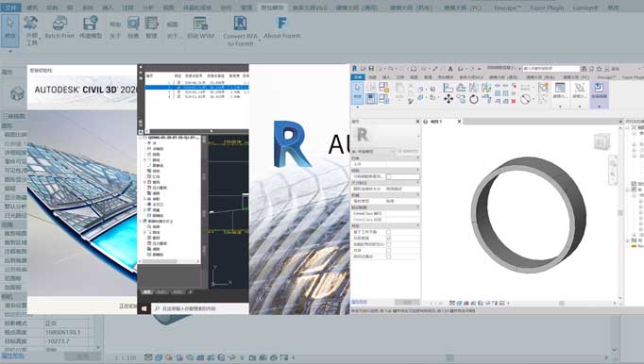Open the Convert RFA to FormIt dropdown arrow
This screenshot has height=364, width=644.
(x=260, y=40)
